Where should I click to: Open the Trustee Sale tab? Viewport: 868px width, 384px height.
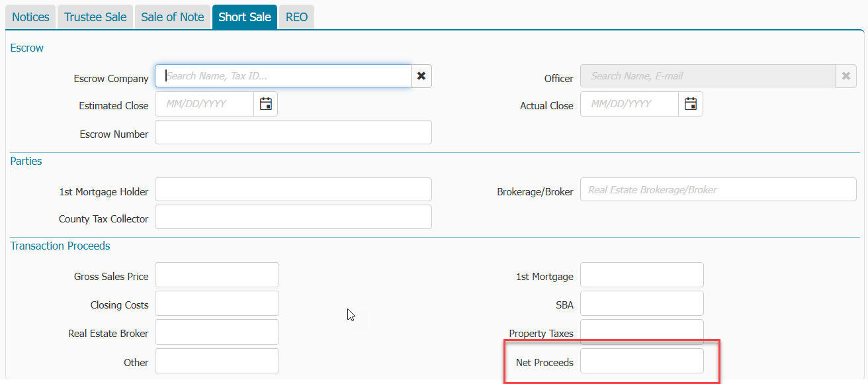(95, 17)
